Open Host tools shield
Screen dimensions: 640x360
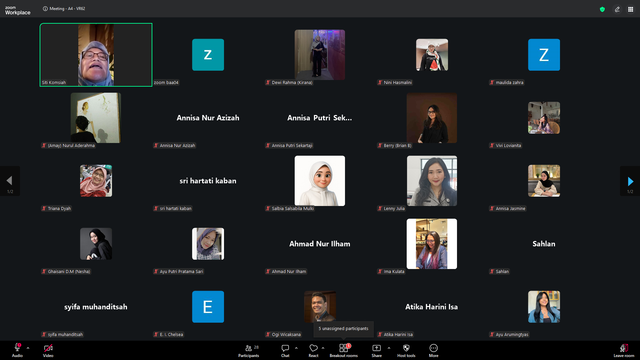[406, 350]
